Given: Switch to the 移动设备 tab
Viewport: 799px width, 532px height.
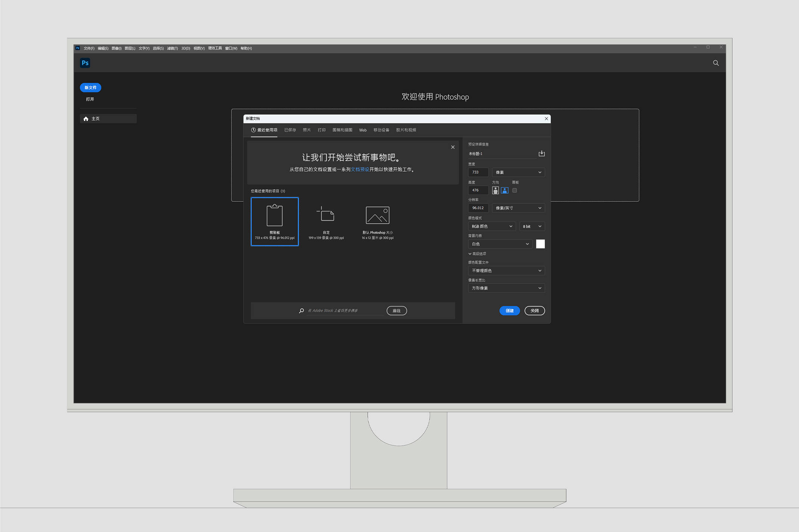Looking at the screenshot, I should click(x=381, y=130).
